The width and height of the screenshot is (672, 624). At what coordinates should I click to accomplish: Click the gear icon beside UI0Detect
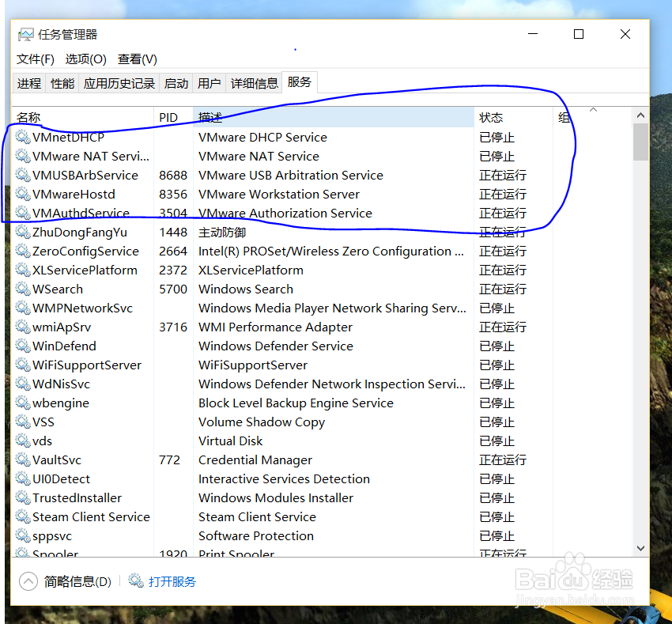[x=23, y=478]
